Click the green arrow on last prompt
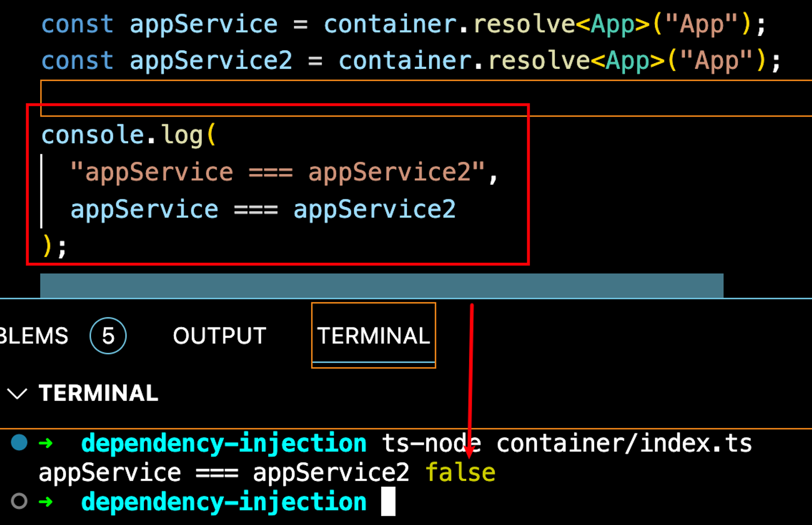This screenshot has width=812, height=525. coord(45,501)
